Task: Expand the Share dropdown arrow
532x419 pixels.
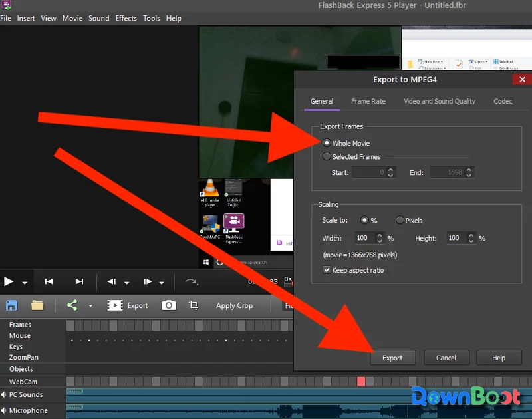Action: click(90, 306)
